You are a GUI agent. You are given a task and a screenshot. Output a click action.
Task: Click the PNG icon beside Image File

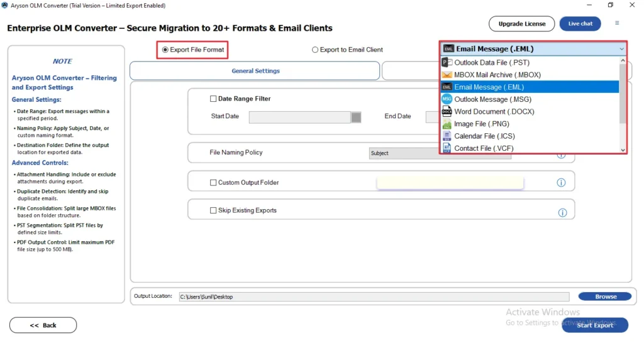coord(447,124)
